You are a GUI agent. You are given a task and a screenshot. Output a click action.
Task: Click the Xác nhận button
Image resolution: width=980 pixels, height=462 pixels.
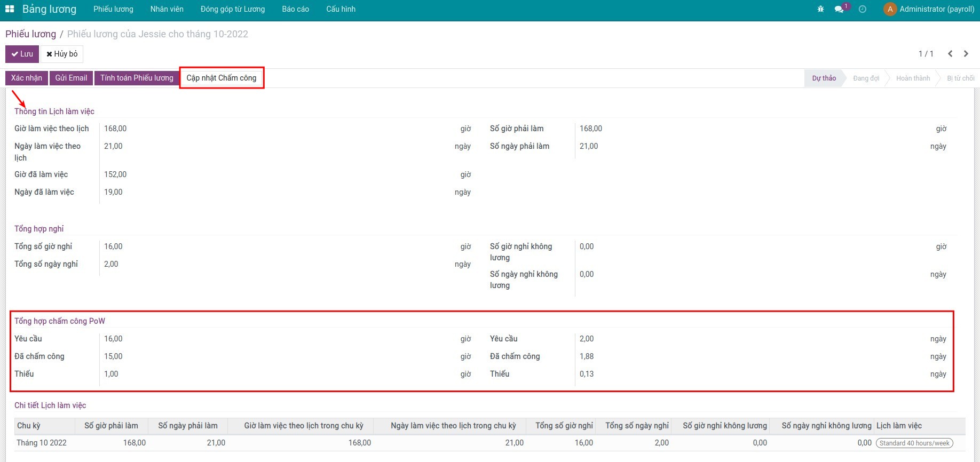tap(27, 78)
